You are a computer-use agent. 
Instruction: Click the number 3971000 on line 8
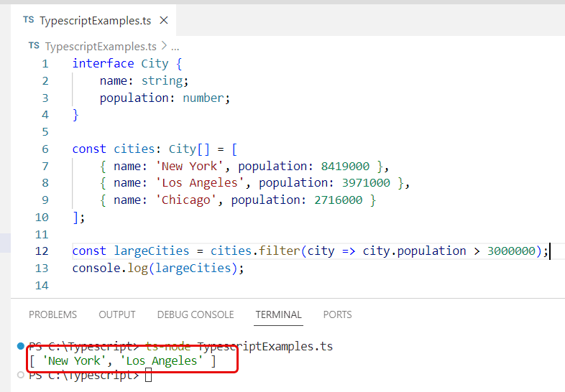[366, 182]
